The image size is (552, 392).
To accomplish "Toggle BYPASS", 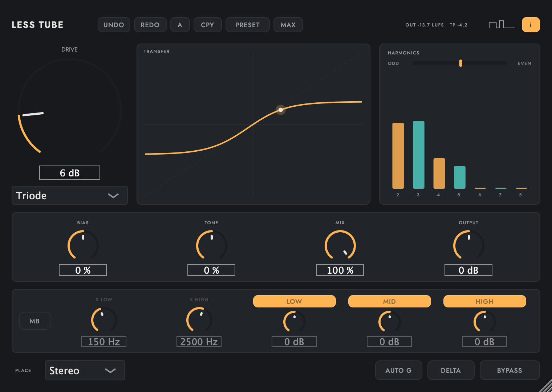I will 510,370.
